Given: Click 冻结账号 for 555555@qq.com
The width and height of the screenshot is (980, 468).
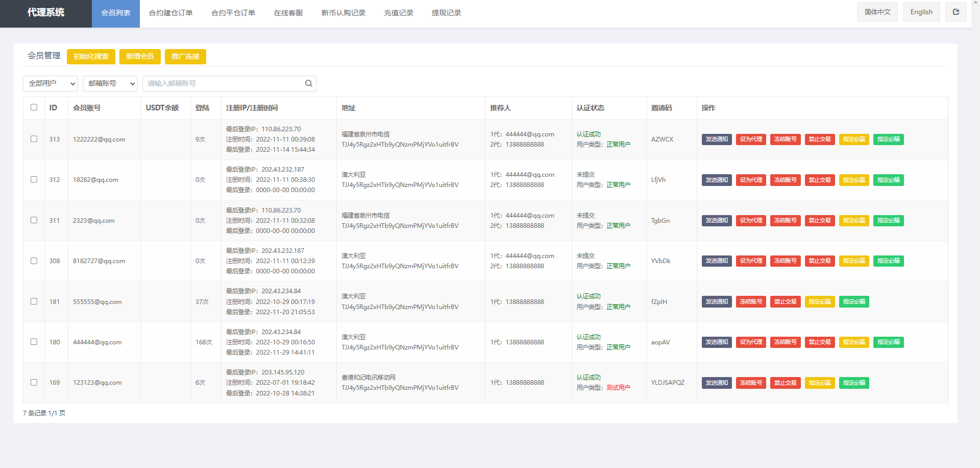Looking at the screenshot, I should [751, 301].
